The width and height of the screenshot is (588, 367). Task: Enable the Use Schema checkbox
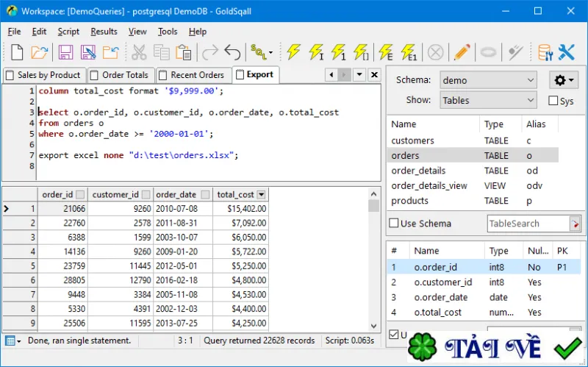(x=394, y=224)
